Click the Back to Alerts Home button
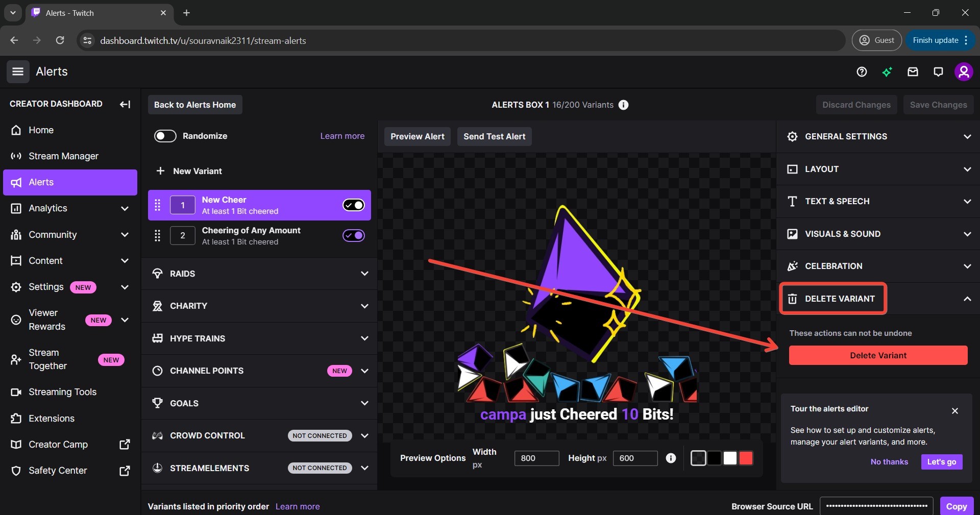 coord(194,105)
